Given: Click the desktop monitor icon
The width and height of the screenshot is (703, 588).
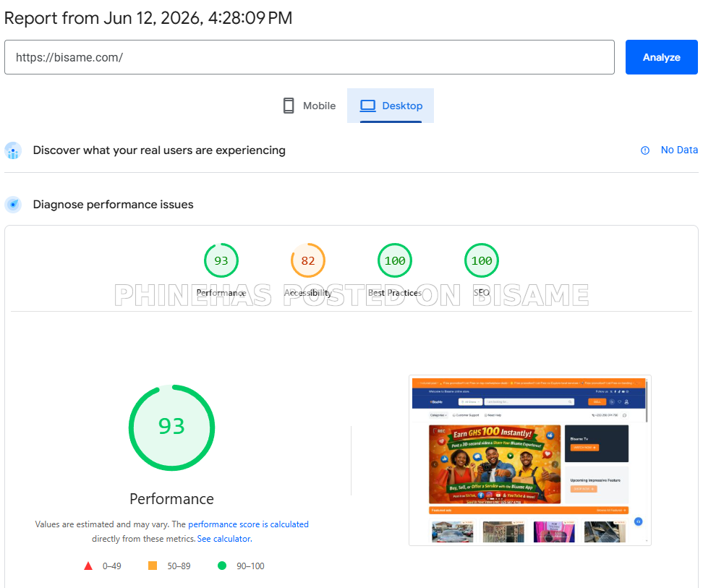Looking at the screenshot, I should (x=367, y=106).
